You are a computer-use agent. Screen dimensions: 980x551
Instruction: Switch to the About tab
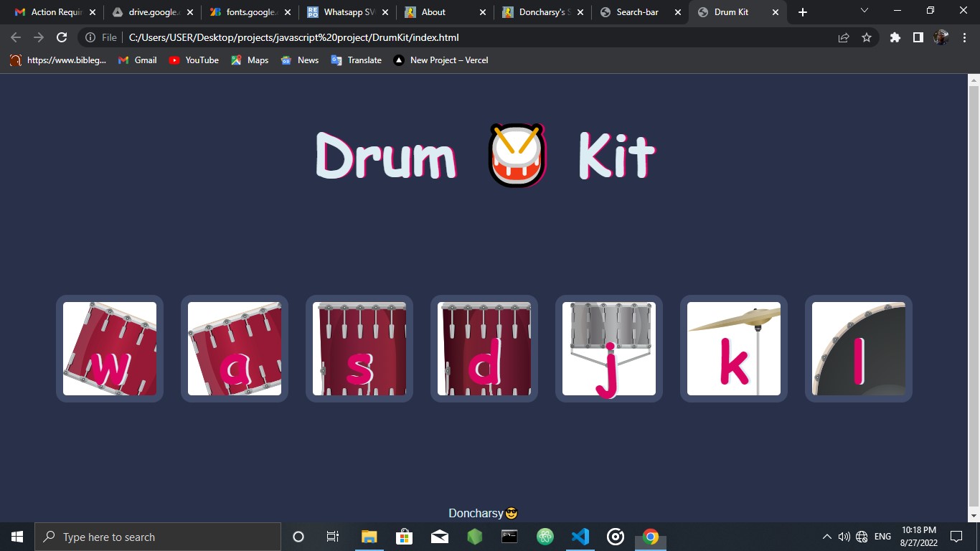click(x=433, y=12)
